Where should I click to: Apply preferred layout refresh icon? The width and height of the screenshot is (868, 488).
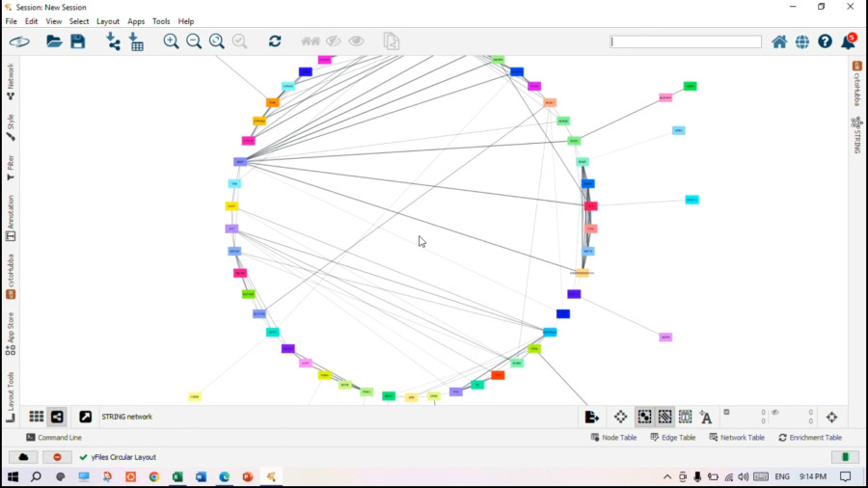point(275,41)
